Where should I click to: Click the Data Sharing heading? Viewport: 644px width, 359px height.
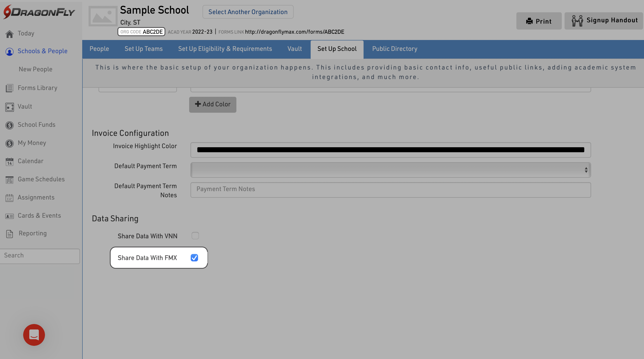(115, 218)
